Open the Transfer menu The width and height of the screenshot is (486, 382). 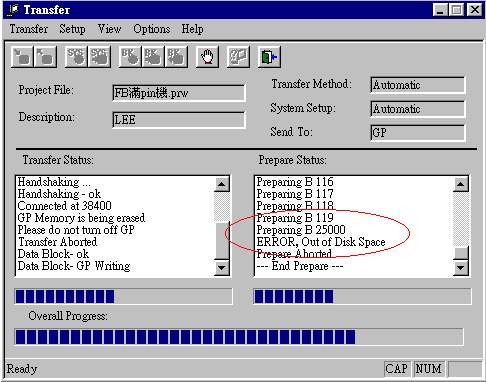(x=29, y=29)
